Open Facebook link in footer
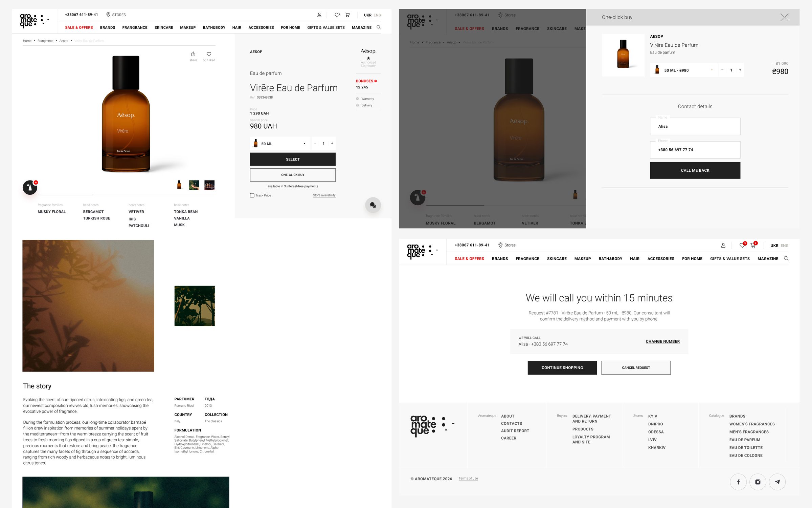Screen dimensions: 812x508 [738, 482]
